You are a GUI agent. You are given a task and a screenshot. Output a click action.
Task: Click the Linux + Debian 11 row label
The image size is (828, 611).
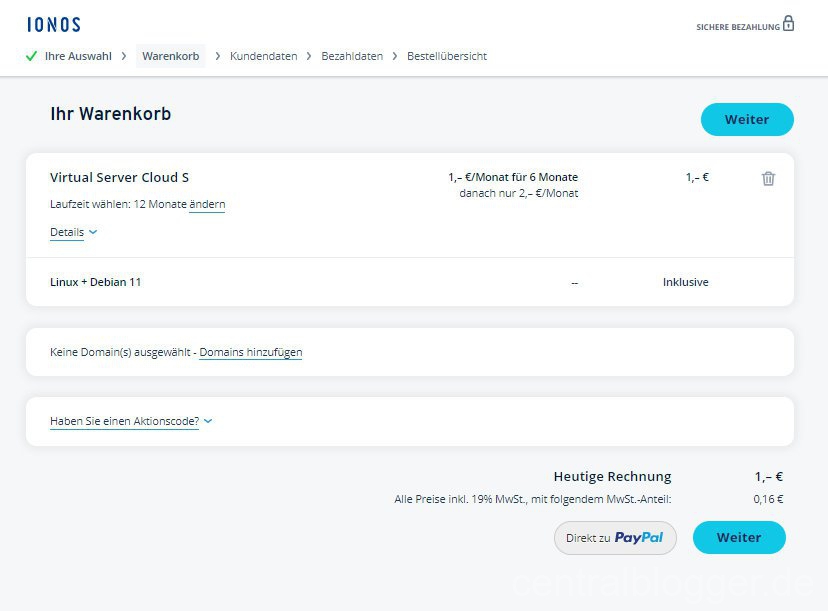96,282
